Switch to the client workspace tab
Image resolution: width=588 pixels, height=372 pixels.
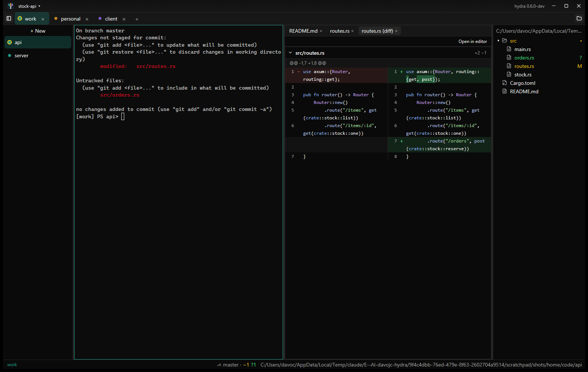coord(111,19)
